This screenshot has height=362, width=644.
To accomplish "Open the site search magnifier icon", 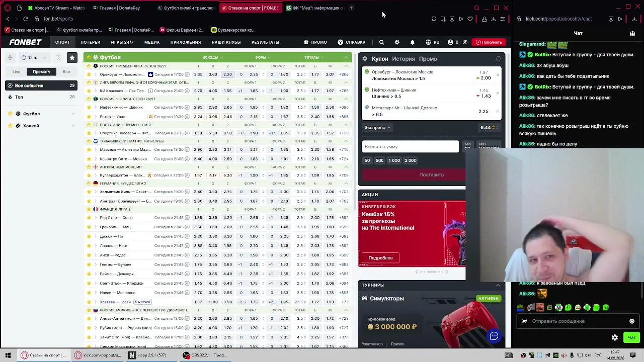I will click(381, 42).
